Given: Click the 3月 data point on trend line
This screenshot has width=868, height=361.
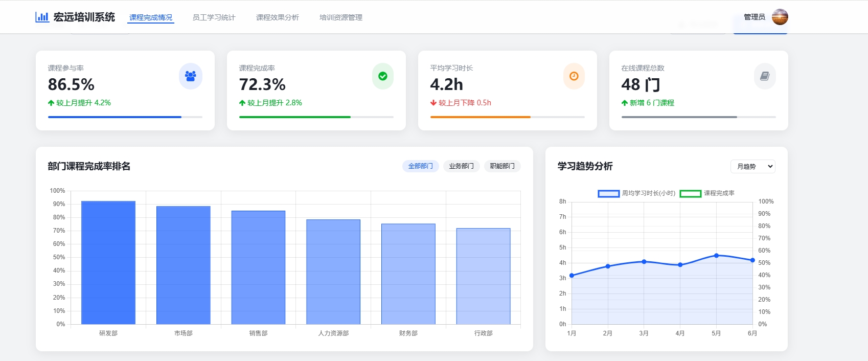Looking at the screenshot, I should (x=644, y=262).
